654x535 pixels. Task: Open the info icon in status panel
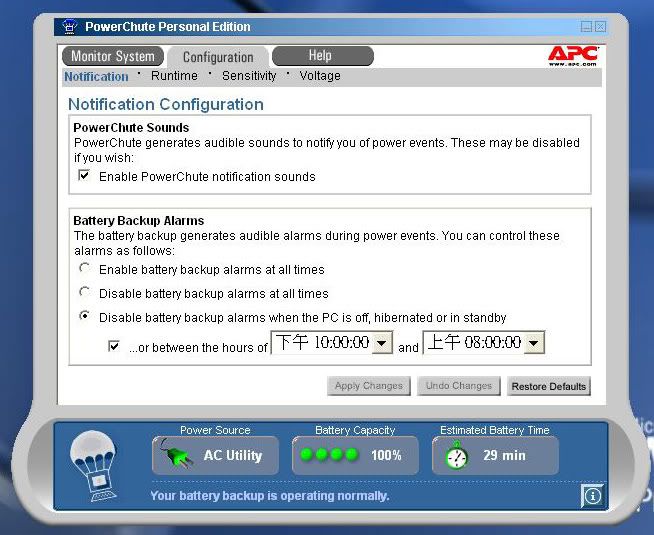point(592,496)
